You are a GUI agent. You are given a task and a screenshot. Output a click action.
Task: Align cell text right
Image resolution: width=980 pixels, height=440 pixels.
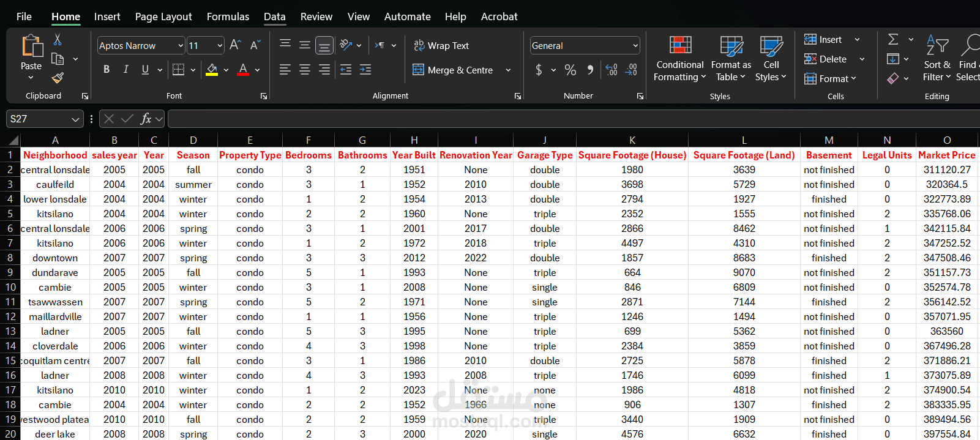[x=324, y=70]
